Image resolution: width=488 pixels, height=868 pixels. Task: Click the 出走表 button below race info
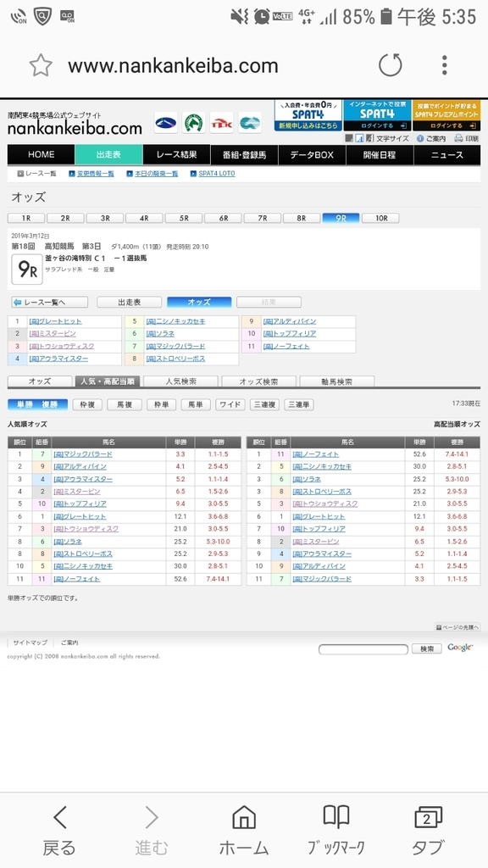(x=130, y=303)
